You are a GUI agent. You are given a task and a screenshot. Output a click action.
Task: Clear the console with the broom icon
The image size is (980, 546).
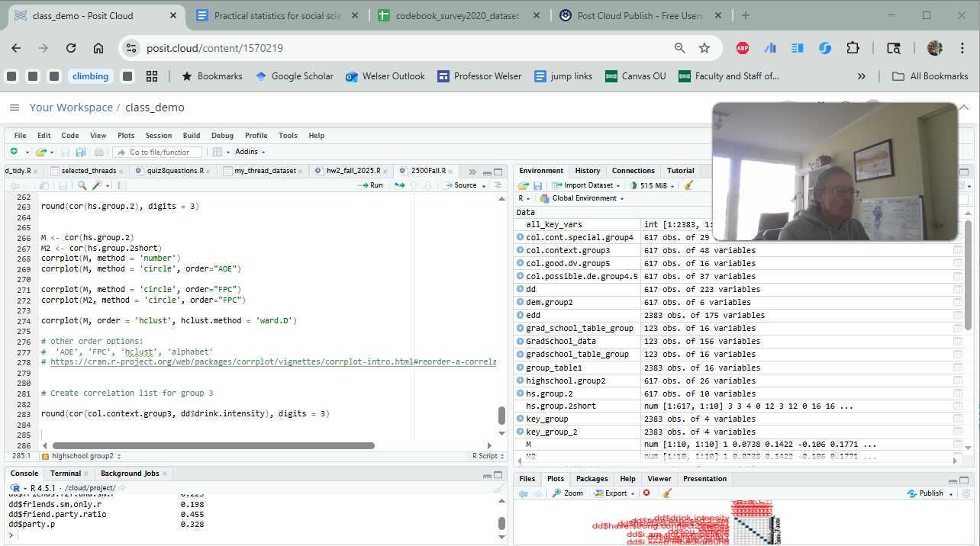[498, 488]
